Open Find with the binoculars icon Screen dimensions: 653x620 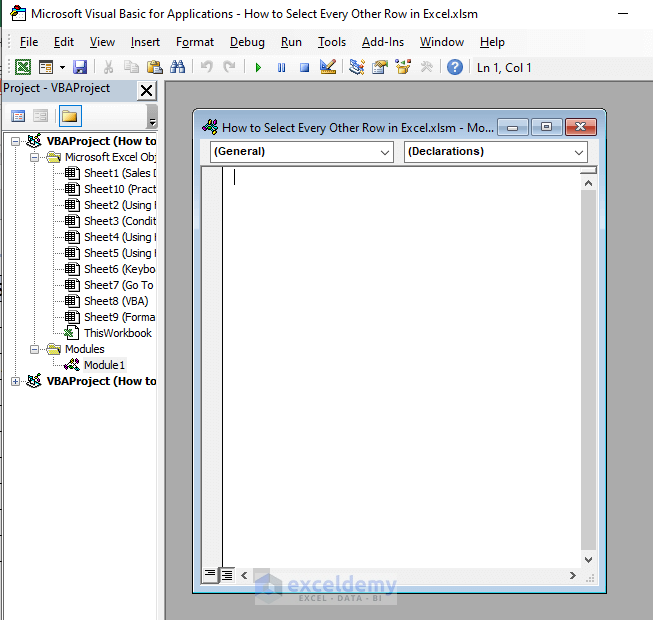point(178,67)
